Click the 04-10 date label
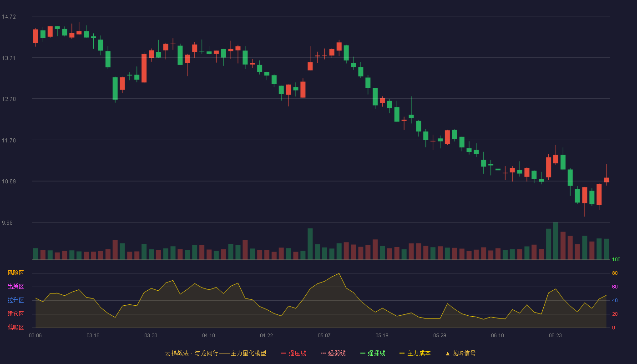Screen dimensions: 637x364 208,335
